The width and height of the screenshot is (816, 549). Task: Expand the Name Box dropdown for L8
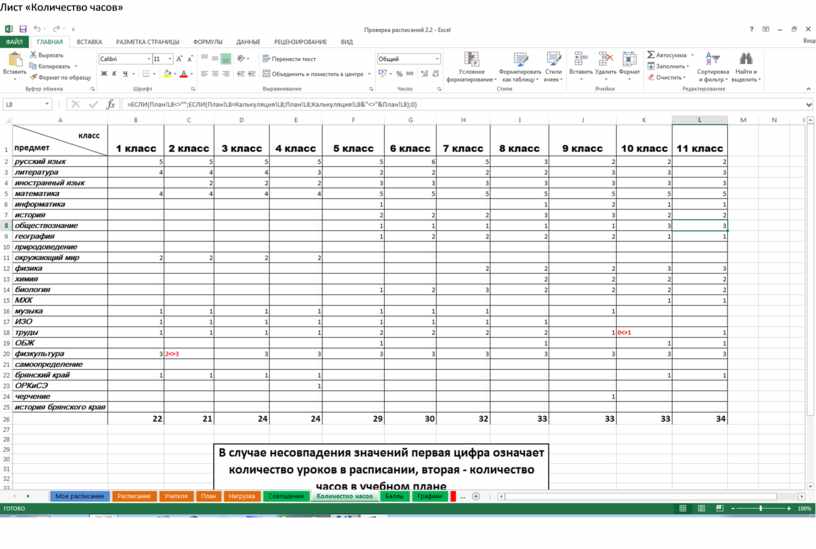click(x=50, y=104)
